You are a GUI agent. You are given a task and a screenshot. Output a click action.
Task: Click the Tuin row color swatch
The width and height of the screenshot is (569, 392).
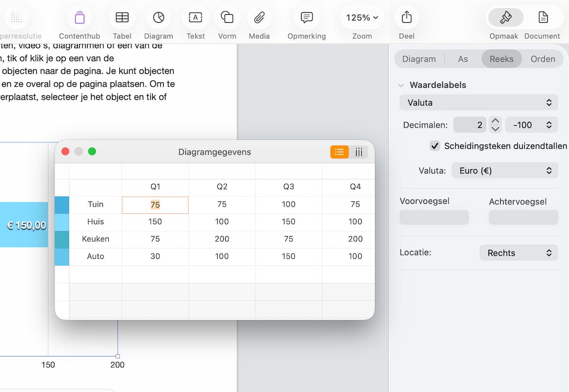pyautogui.click(x=62, y=205)
